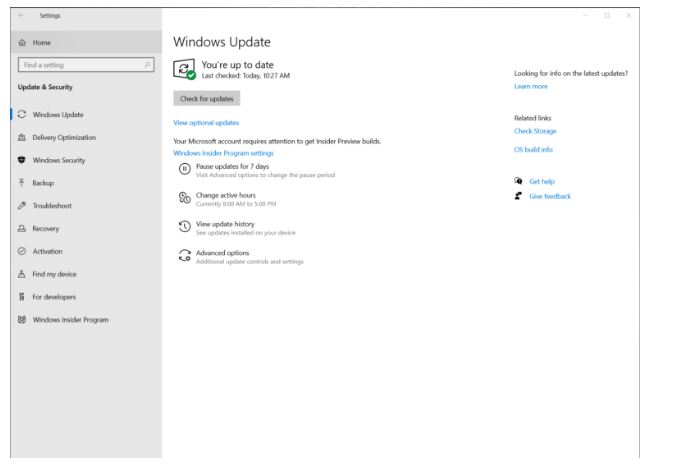Click the Learn more link
The width and height of the screenshot is (679, 471).
coord(530,86)
